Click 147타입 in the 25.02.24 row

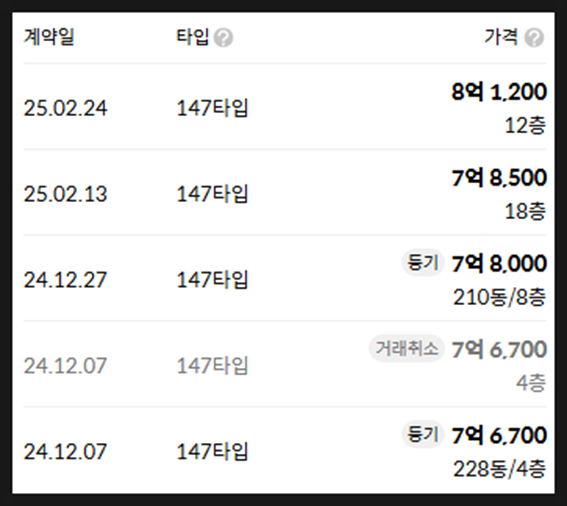pyautogui.click(x=212, y=108)
